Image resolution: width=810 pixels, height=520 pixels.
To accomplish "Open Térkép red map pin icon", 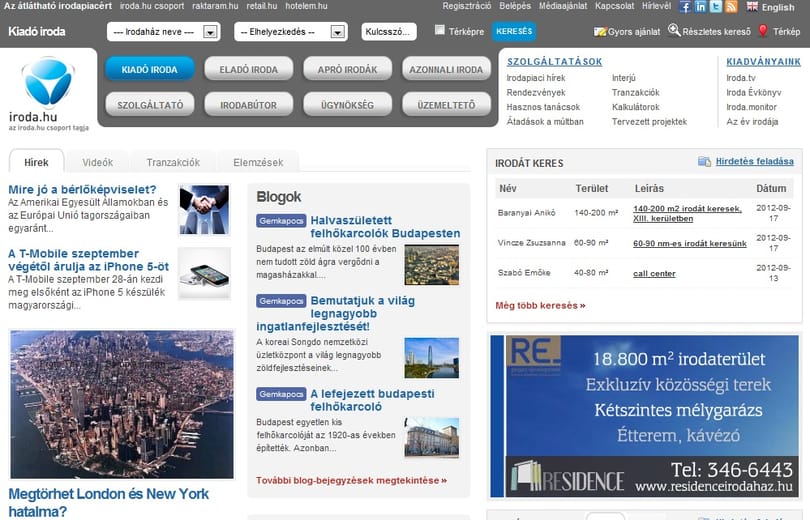I will point(762,31).
